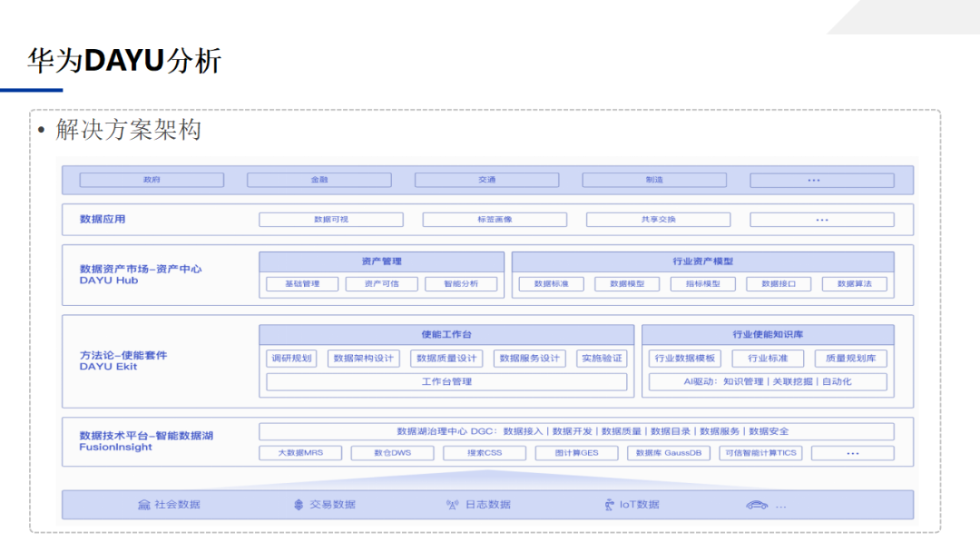Viewport: 980px width, 552px height.
Task: Select the 指标模型 box
Action: pyautogui.click(x=703, y=284)
